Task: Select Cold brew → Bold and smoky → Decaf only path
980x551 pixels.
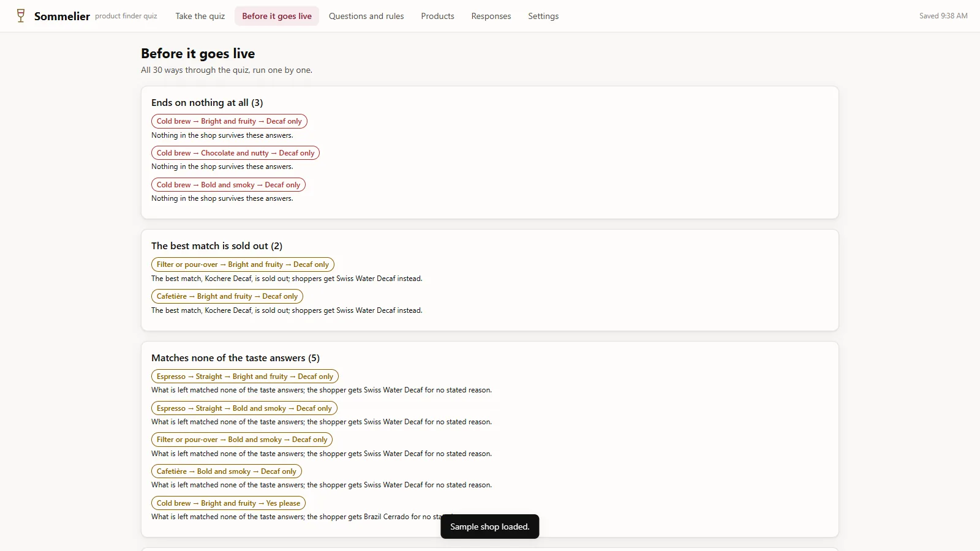Action: 228,185
